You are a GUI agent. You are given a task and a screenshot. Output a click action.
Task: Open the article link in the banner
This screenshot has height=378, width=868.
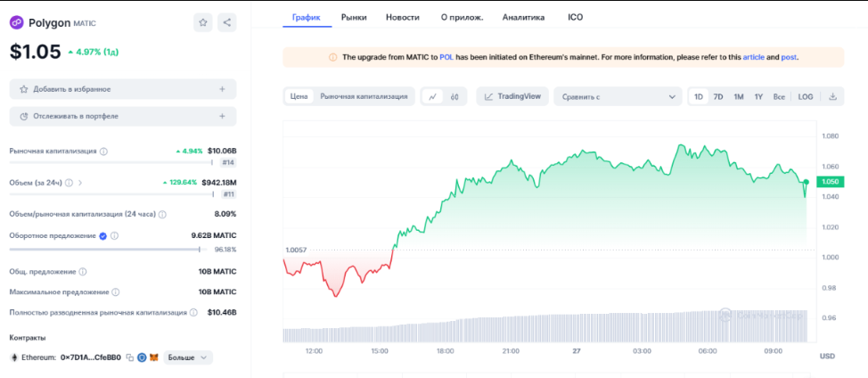pyautogui.click(x=753, y=57)
